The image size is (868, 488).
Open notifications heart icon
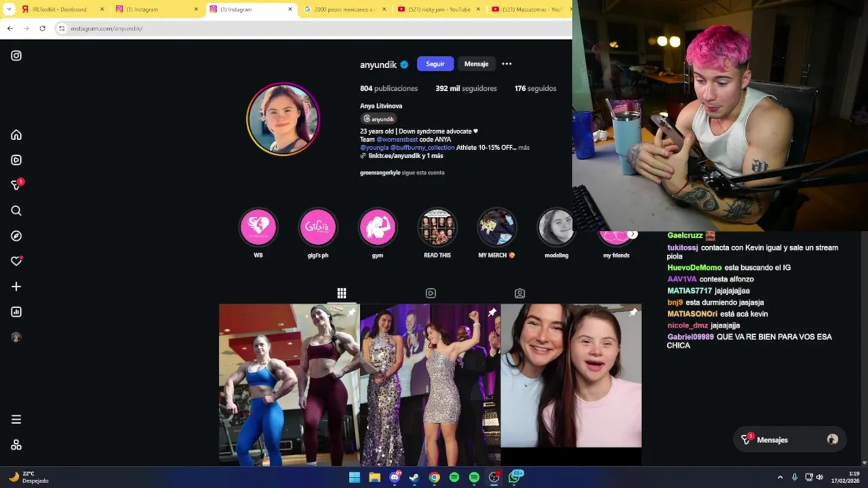click(x=16, y=261)
